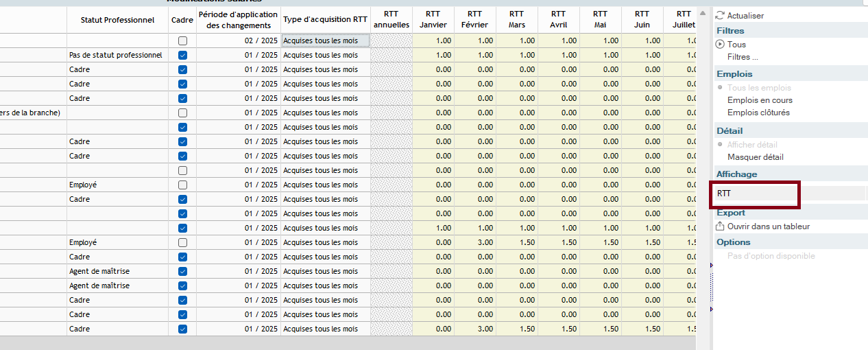Click the Statut Professionnel column header
The height and width of the screenshot is (350, 868).
click(x=117, y=20)
